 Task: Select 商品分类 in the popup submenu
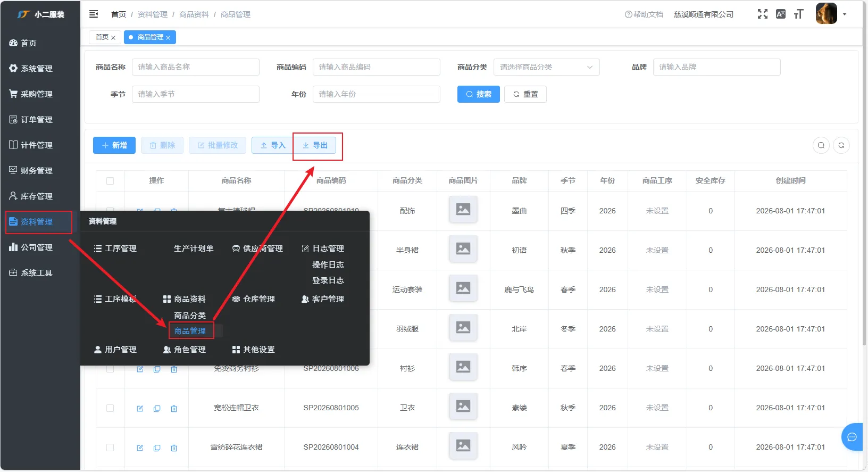[190, 316]
